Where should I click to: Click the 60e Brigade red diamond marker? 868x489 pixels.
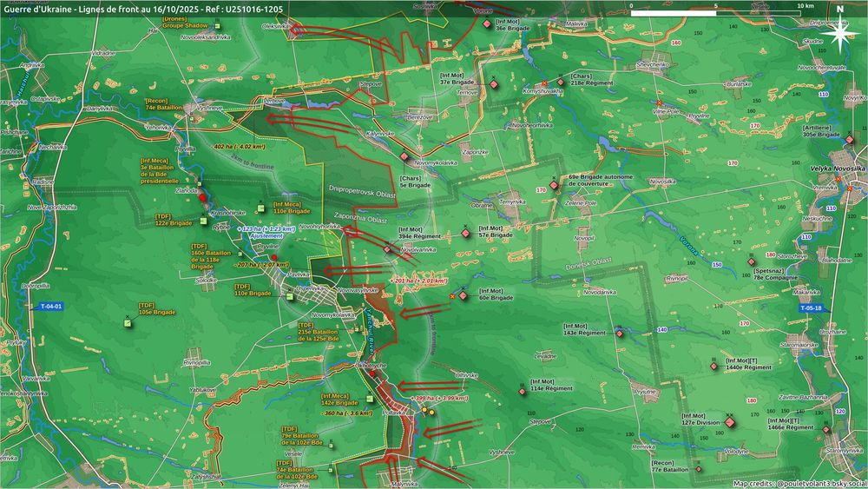pyautogui.click(x=463, y=296)
